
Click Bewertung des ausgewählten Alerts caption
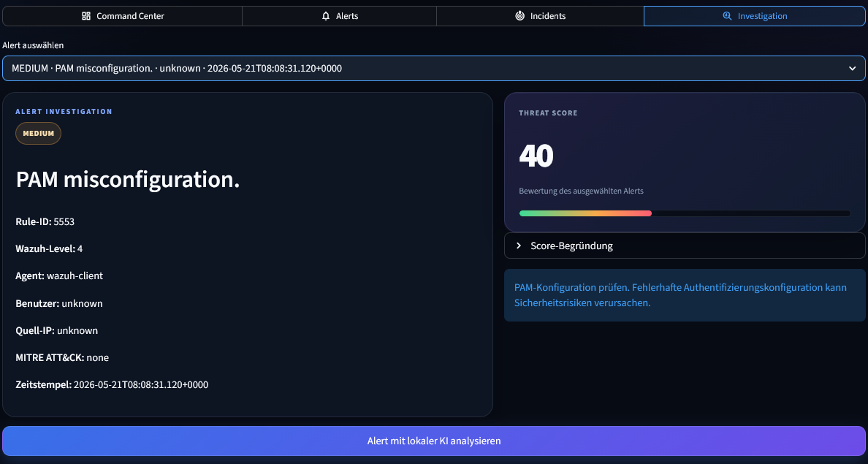[582, 191]
